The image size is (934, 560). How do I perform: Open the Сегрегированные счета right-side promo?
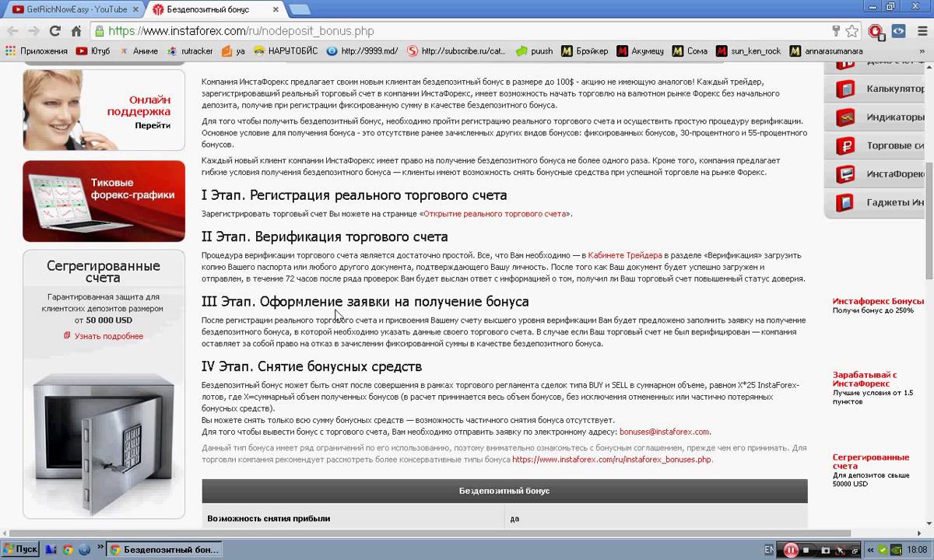pos(871,471)
